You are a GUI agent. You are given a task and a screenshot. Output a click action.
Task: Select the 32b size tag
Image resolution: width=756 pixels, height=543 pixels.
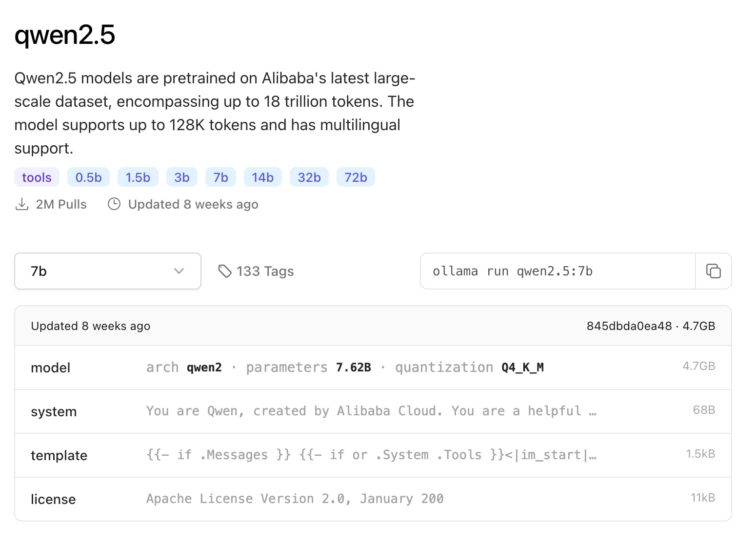click(x=309, y=177)
